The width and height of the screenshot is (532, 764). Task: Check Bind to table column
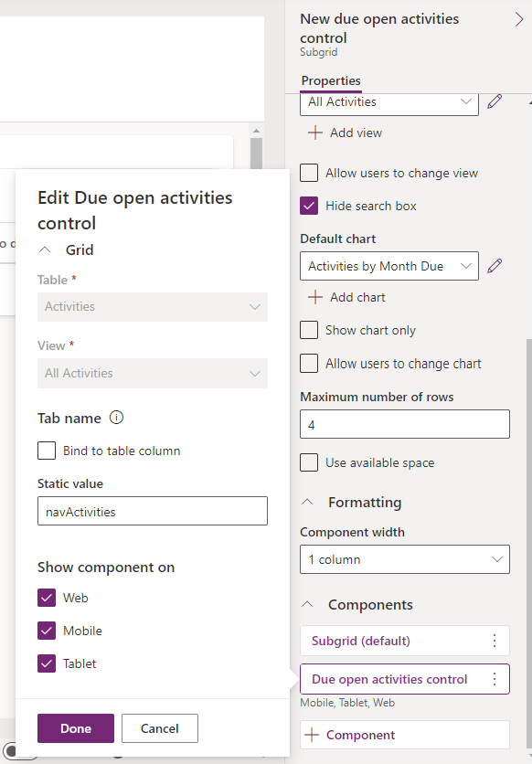[x=47, y=451]
